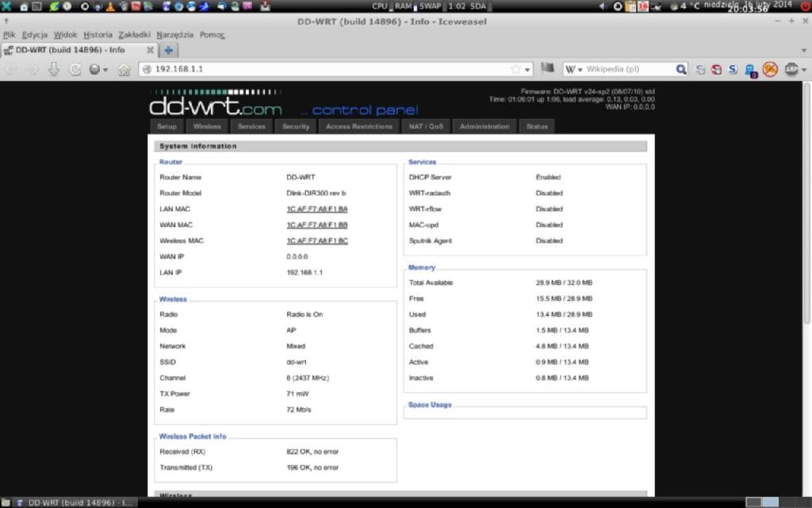Open the Zakładki menu

tap(134, 35)
